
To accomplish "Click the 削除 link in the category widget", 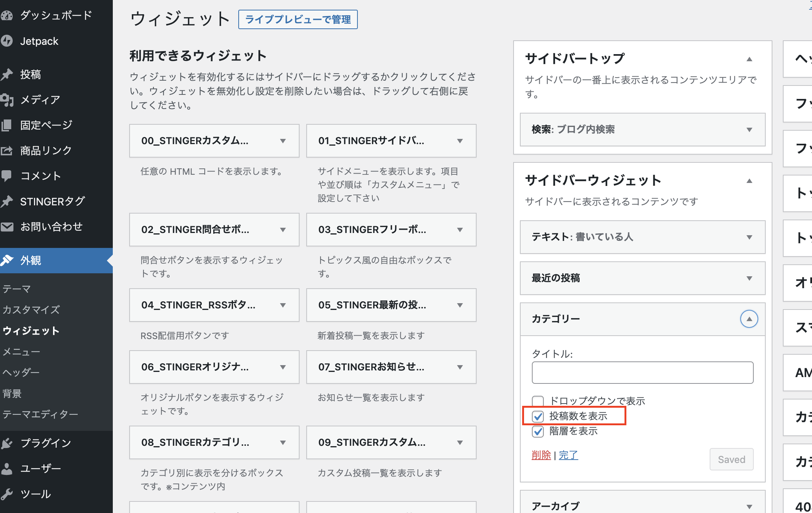I will tap(541, 455).
